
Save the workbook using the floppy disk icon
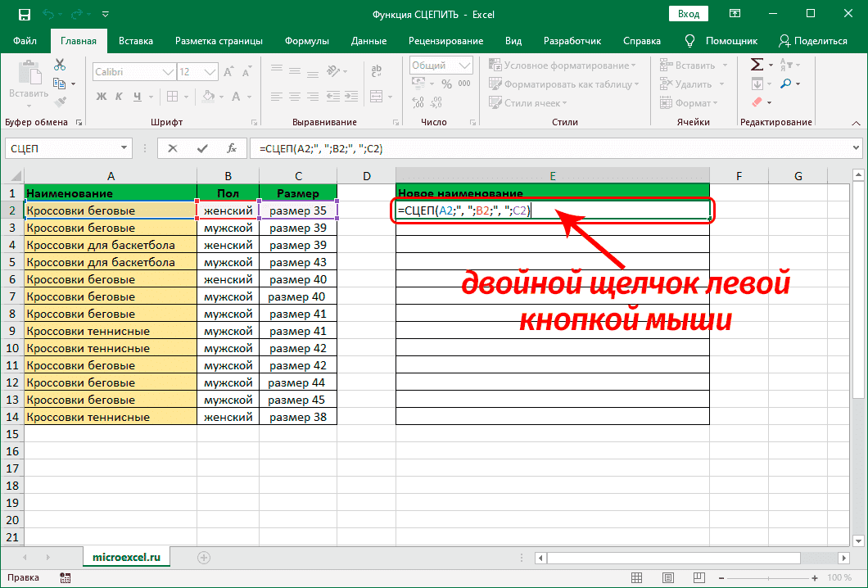pos(24,15)
